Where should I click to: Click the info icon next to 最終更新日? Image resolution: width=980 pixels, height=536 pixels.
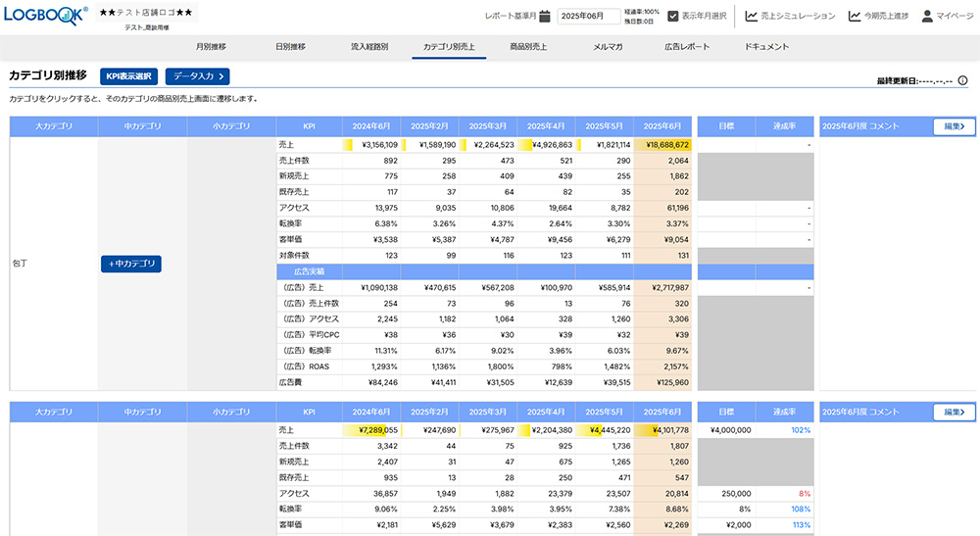tap(964, 80)
